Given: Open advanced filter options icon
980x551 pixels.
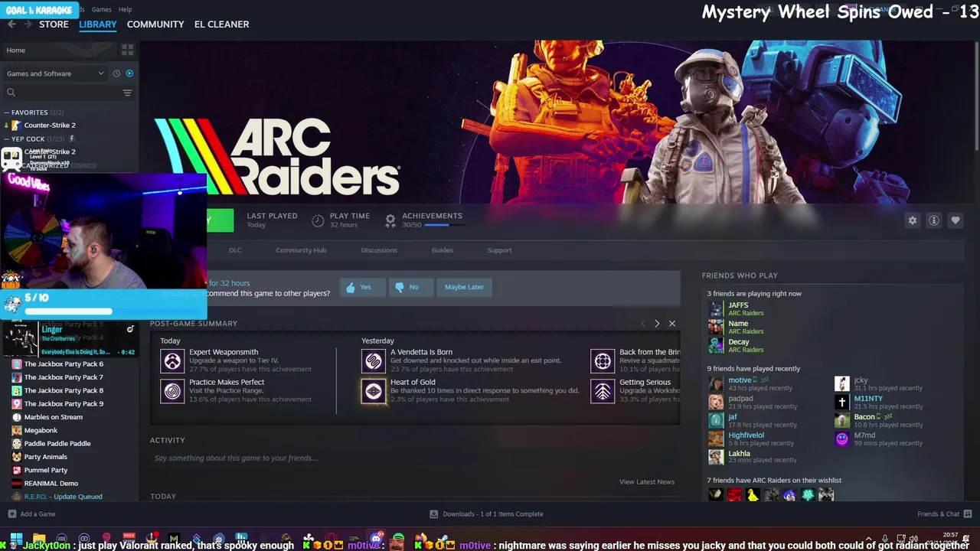Looking at the screenshot, I should click(x=127, y=93).
